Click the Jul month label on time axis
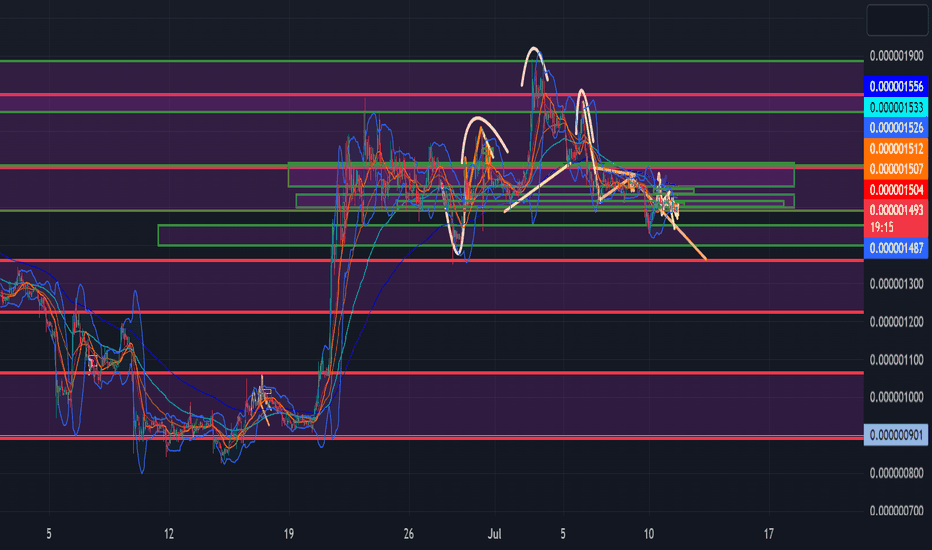Screen dimensions: 932x550 (494, 534)
